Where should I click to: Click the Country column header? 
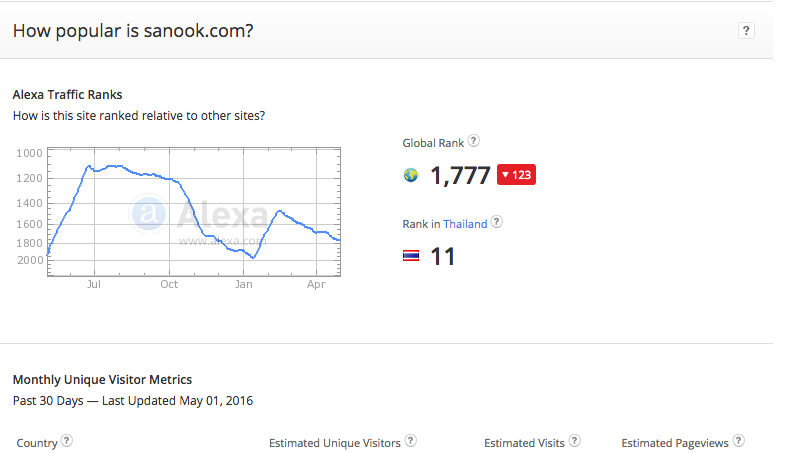tap(37, 441)
